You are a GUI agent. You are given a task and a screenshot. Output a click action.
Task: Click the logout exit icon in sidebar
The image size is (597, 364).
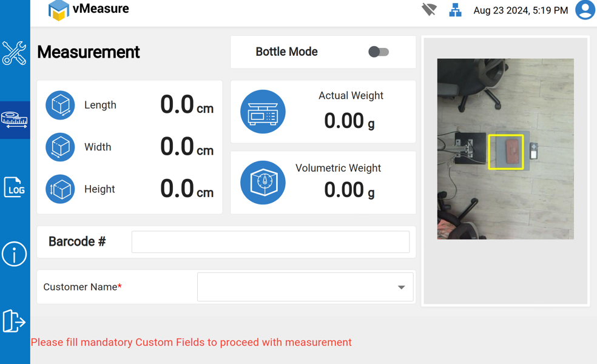pos(14,320)
